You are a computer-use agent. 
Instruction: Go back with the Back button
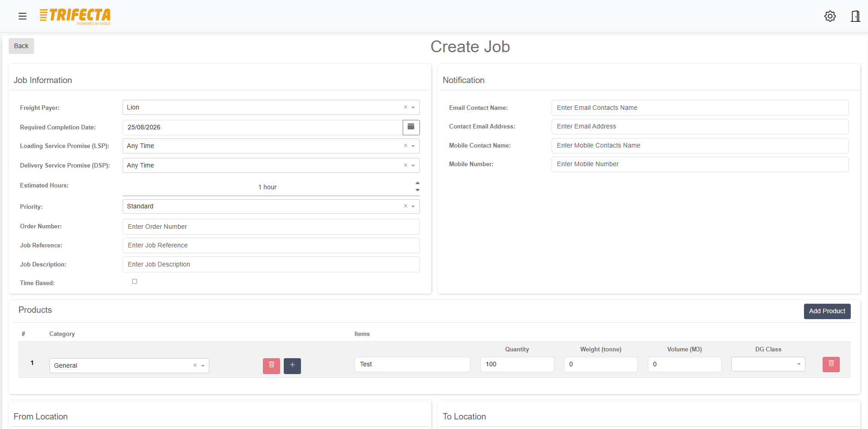[21, 46]
